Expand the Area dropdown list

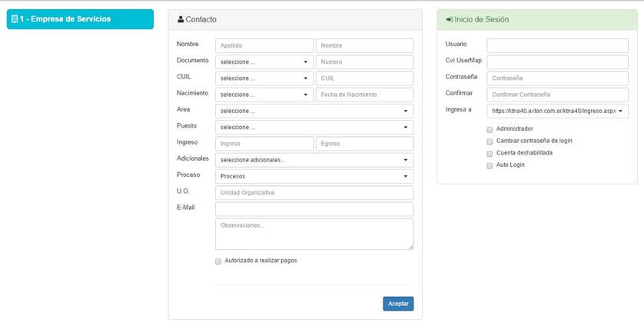pos(314,111)
